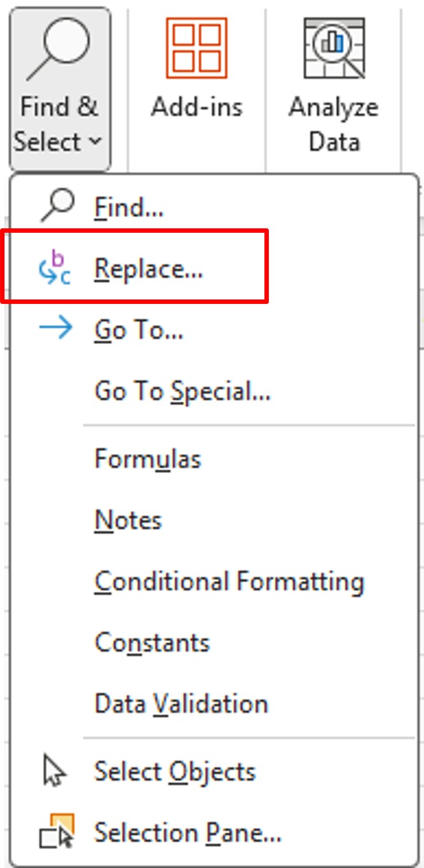This screenshot has height=868, width=424.
Task: Open the Replace... menu entry
Action: (149, 269)
